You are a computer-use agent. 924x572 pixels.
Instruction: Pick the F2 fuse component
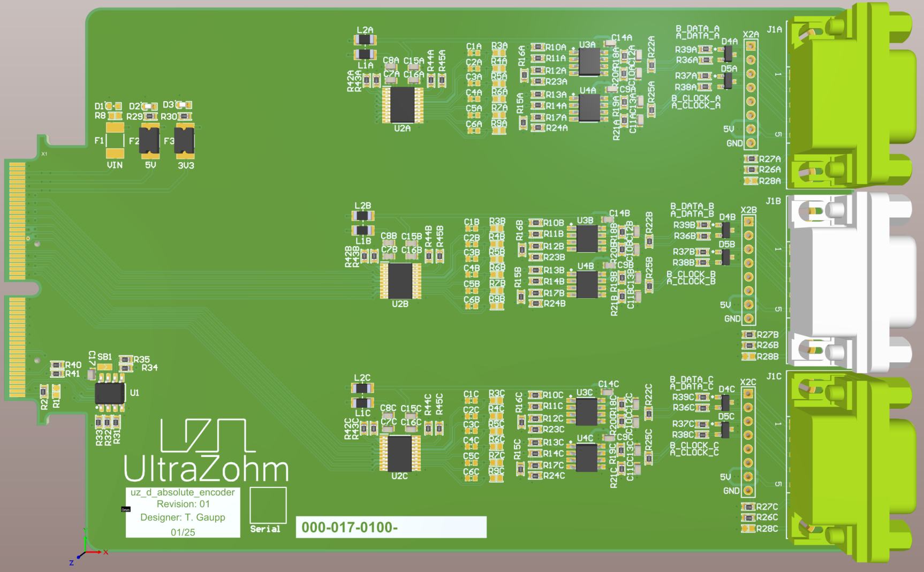coord(149,141)
